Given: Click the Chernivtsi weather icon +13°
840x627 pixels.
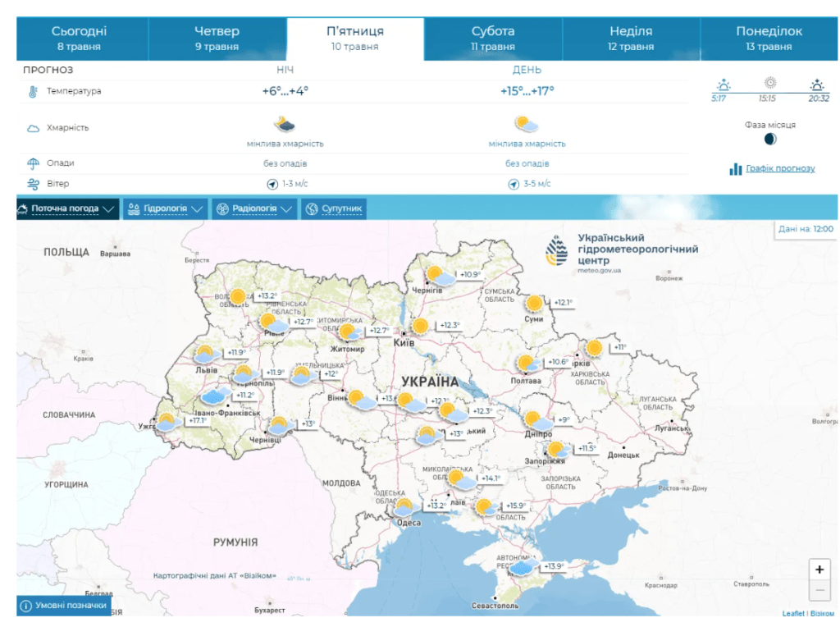Looking at the screenshot, I should coord(281,425).
